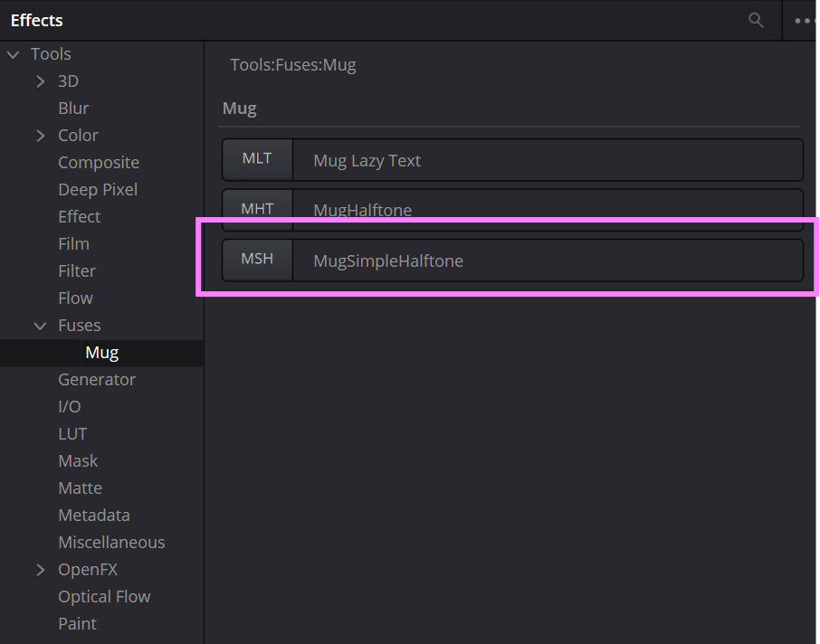Screen dimensions: 820x644
Task: Open the Generator category
Action: (97, 380)
